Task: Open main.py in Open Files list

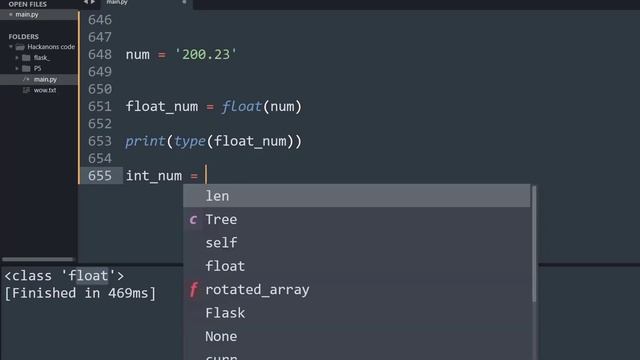Action: click(38, 14)
